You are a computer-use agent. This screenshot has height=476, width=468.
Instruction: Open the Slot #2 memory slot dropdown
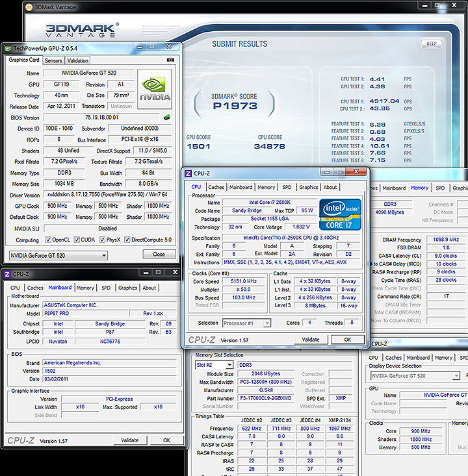coord(214,365)
